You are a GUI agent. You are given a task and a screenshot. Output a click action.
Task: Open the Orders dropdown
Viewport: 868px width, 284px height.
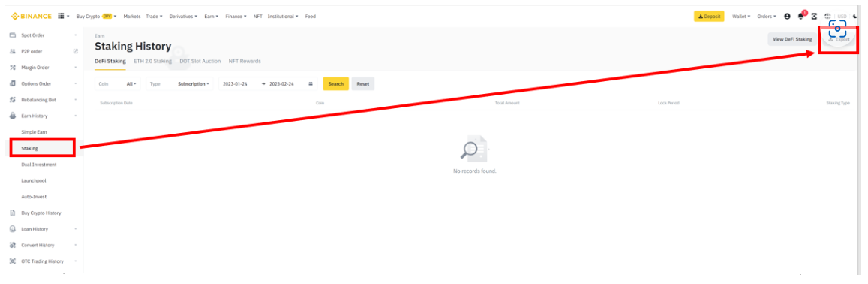(x=767, y=16)
